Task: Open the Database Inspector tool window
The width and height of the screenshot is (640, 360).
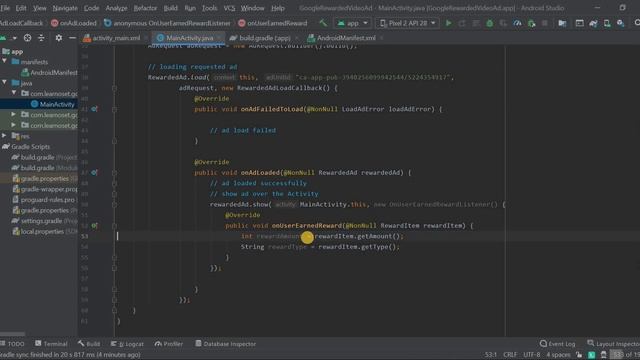Action: 225,344
